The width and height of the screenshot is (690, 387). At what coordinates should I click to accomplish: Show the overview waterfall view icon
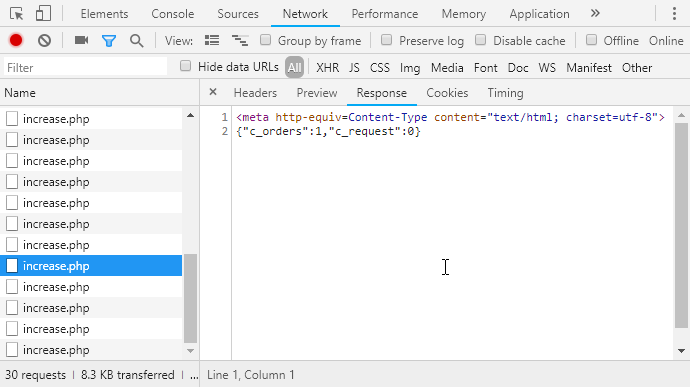[x=240, y=41]
